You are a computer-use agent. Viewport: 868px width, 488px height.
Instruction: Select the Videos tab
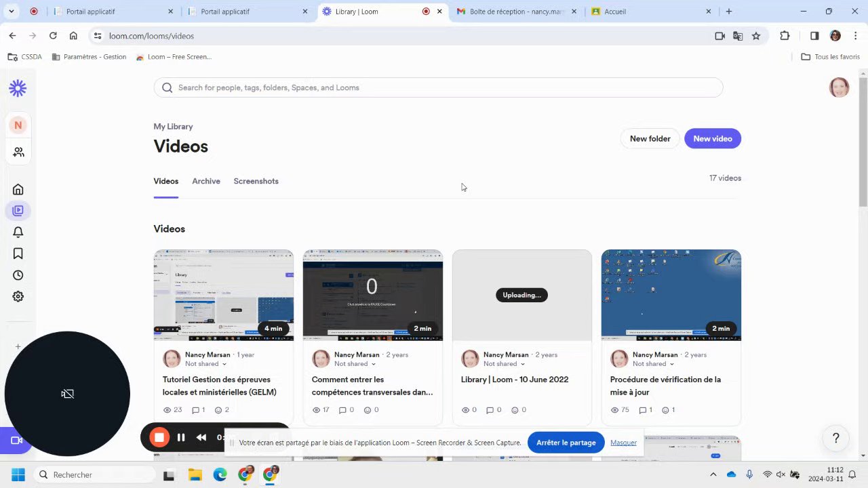[166, 181]
